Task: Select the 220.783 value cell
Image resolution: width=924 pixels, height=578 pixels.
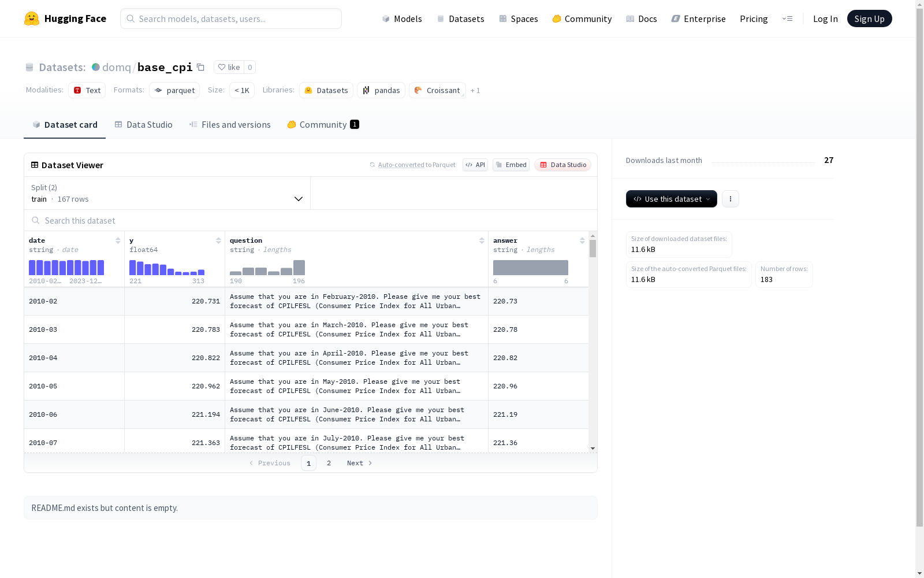Action: coord(175,329)
